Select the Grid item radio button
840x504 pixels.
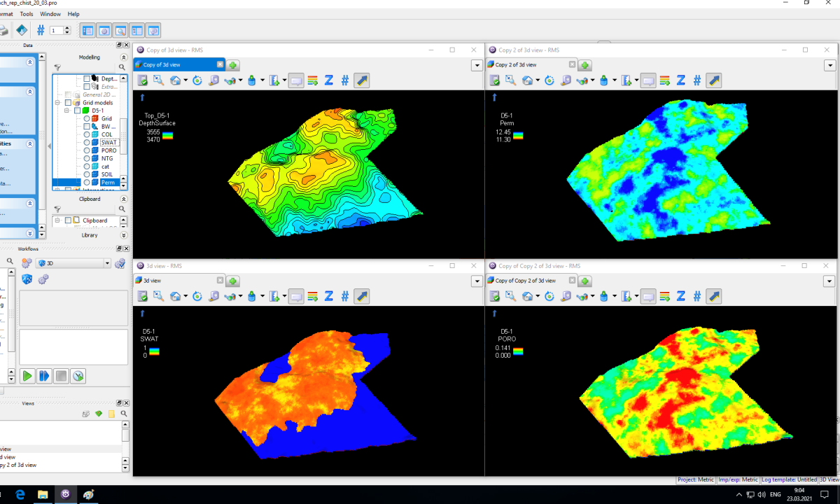(87, 118)
